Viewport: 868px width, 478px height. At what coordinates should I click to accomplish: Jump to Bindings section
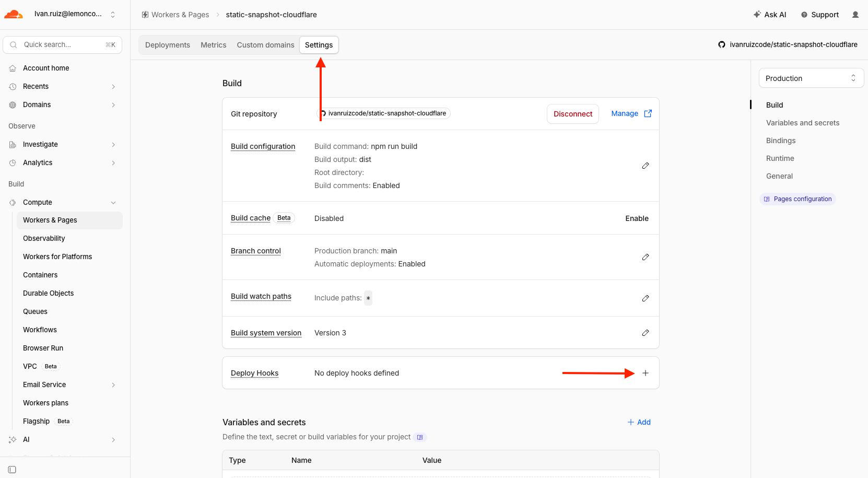(x=781, y=141)
